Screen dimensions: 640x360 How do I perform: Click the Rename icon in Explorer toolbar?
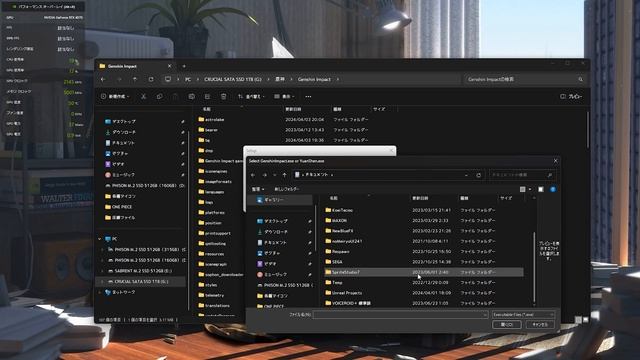coord(191,97)
